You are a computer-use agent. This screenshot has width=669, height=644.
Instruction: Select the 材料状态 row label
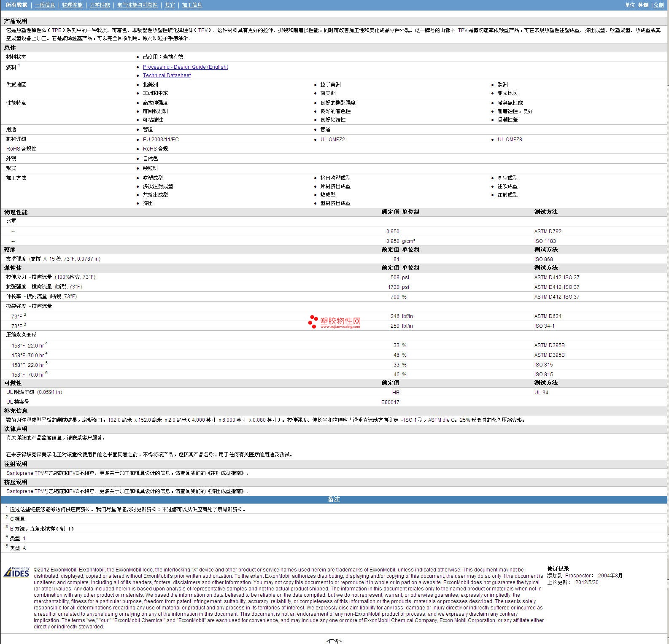[x=16, y=57]
